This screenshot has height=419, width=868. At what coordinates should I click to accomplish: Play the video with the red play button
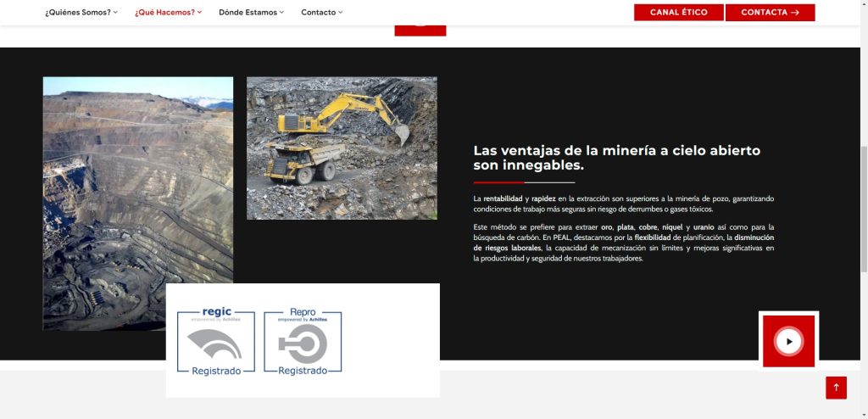(788, 341)
